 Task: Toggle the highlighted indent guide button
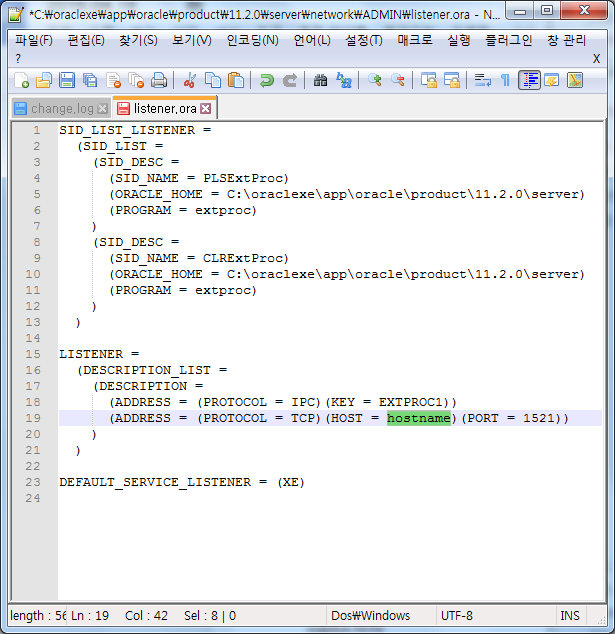tap(529, 80)
